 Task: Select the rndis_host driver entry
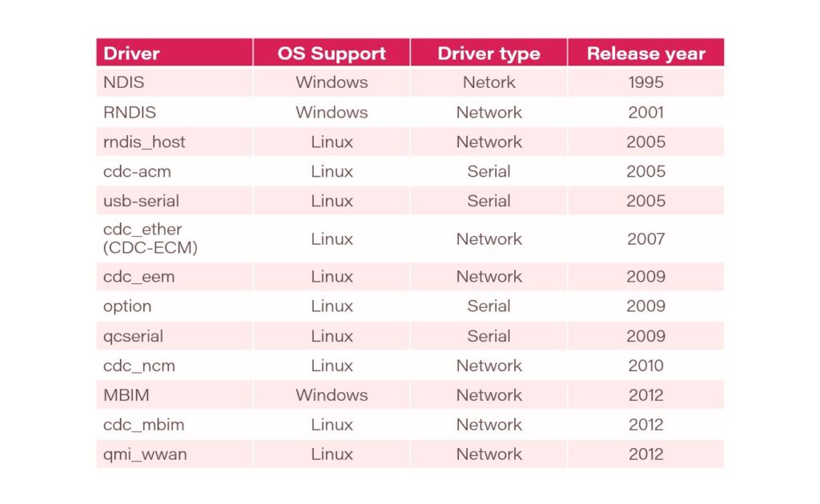coord(144,142)
